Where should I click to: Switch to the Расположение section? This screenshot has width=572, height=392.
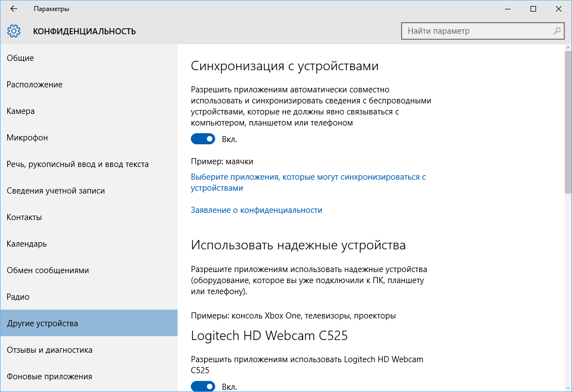[x=34, y=84]
